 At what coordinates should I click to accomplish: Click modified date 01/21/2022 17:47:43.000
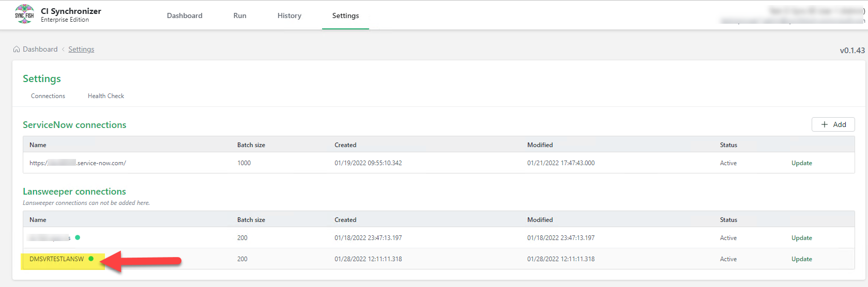tap(561, 163)
